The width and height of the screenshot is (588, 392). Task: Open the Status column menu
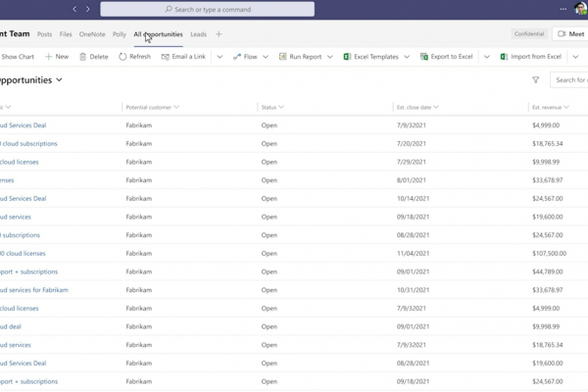pyautogui.click(x=281, y=107)
